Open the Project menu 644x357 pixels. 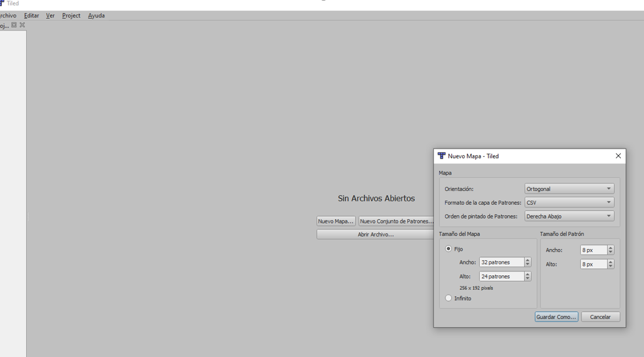point(71,16)
